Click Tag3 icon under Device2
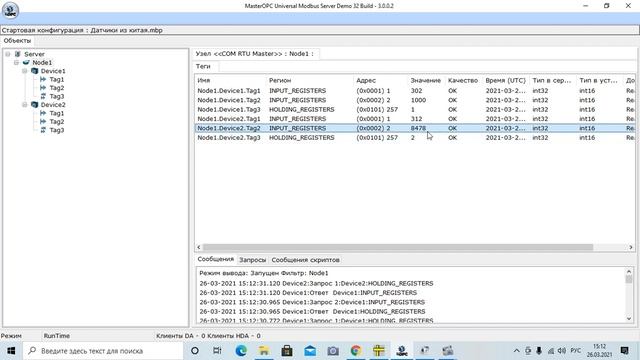The width and height of the screenshot is (640, 360). tap(43, 130)
